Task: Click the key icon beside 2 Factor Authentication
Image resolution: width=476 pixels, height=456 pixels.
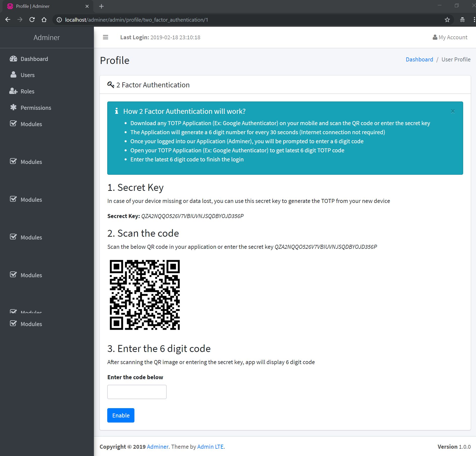Action: point(111,85)
